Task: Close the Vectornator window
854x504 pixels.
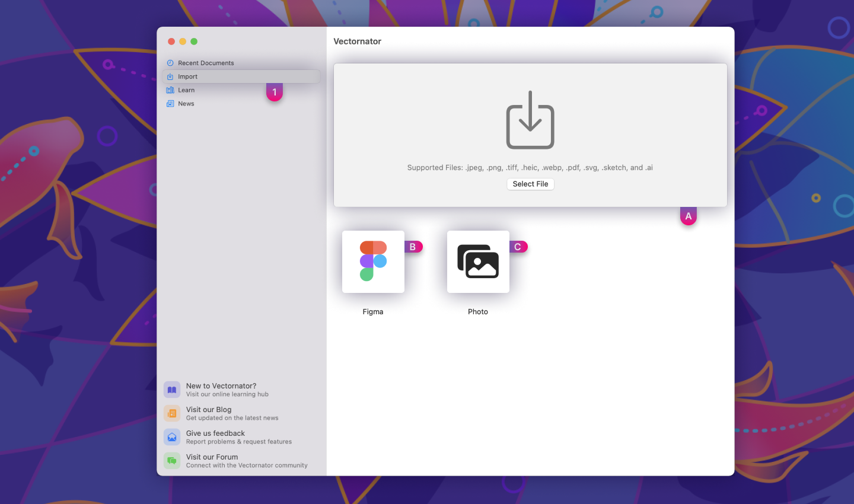Action: pos(171,42)
